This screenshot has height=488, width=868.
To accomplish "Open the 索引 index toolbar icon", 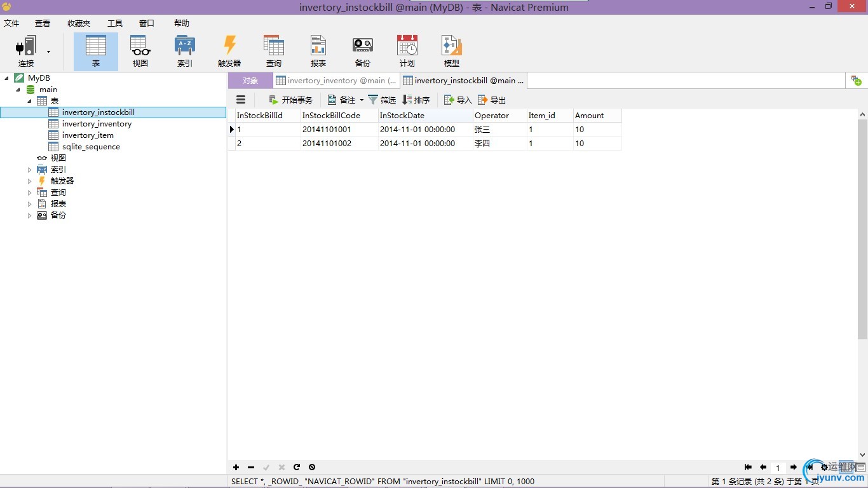I will click(x=185, y=51).
